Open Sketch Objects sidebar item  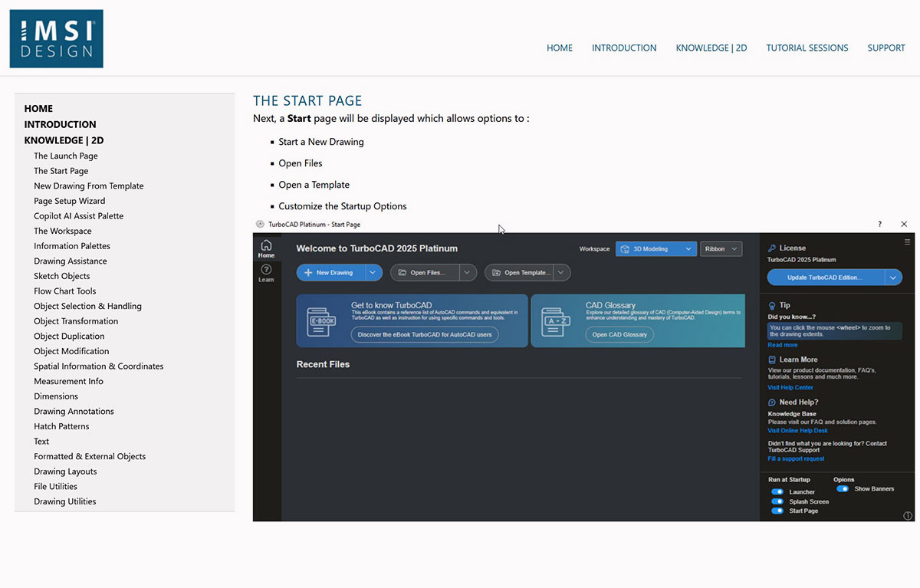point(61,276)
